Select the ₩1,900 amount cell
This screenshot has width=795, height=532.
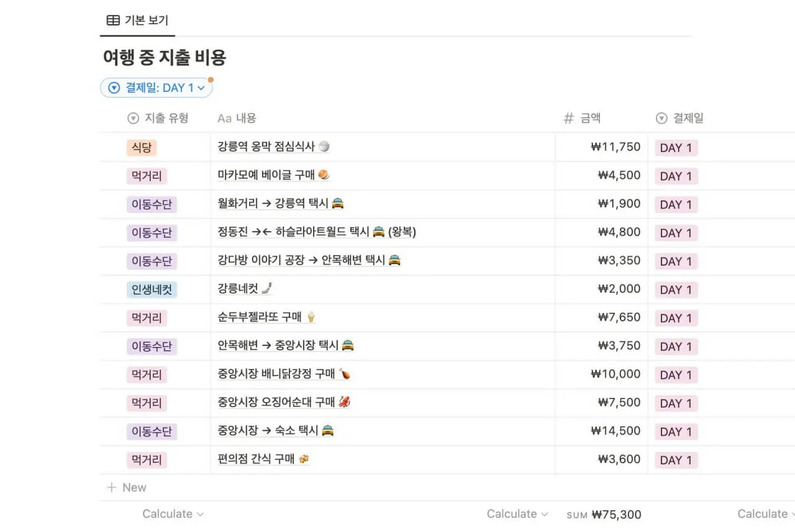601,204
